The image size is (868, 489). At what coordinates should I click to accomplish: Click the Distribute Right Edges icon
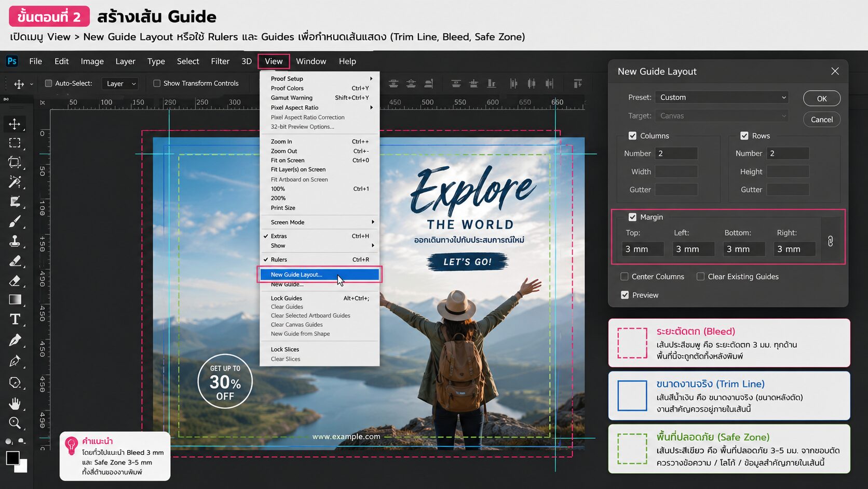[x=549, y=84]
